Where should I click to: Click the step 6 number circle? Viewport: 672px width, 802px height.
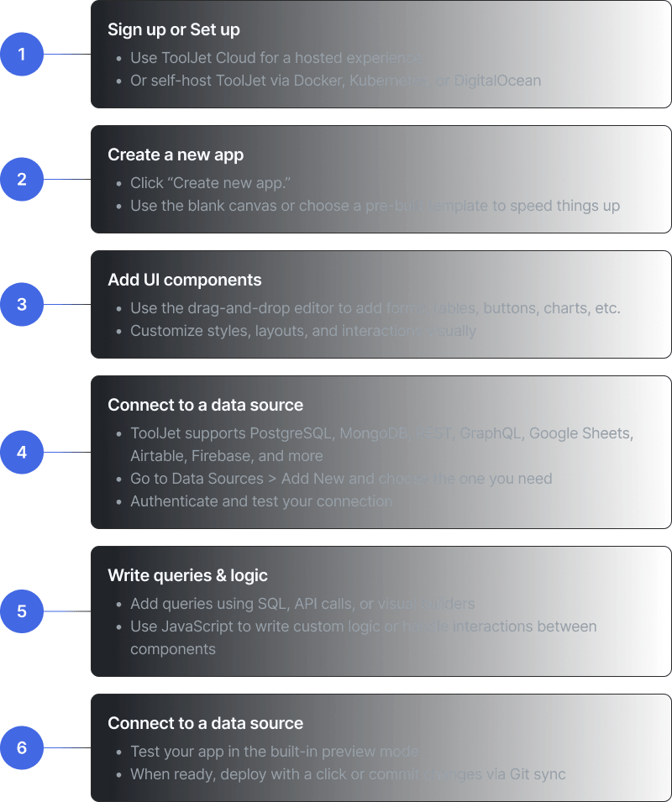click(22, 747)
